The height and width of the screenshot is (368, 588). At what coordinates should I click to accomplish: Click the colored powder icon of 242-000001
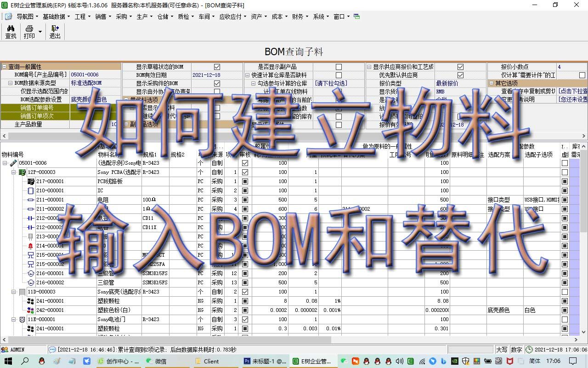point(31,310)
